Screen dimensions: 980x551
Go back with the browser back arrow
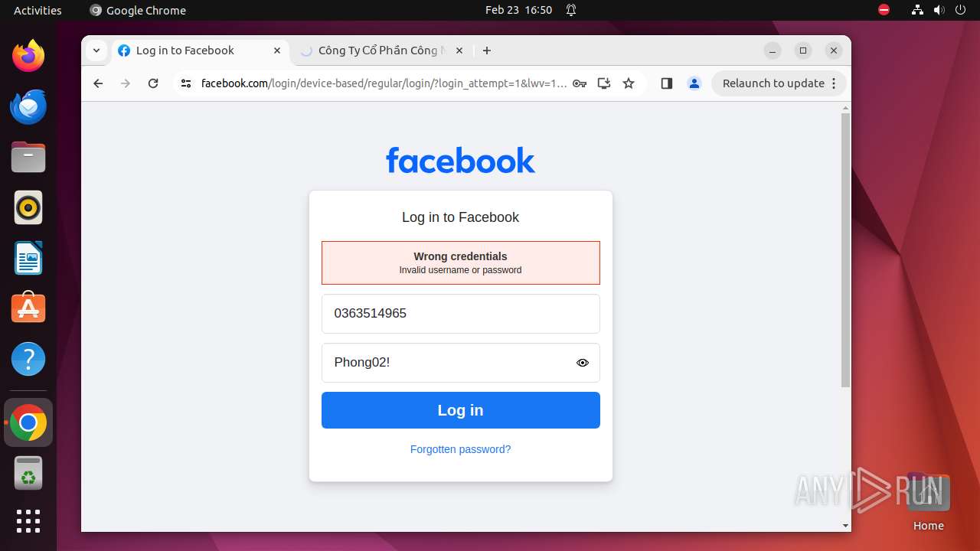pos(98,83)
